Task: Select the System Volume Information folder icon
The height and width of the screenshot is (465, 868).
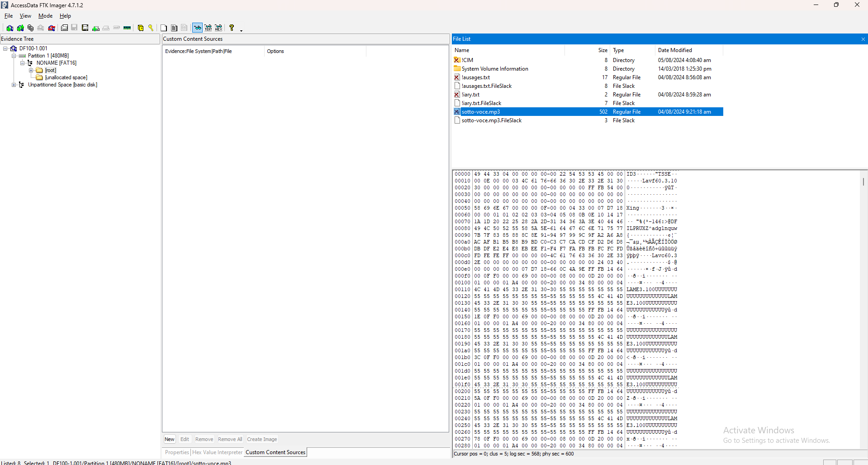Action: (457, 69)
